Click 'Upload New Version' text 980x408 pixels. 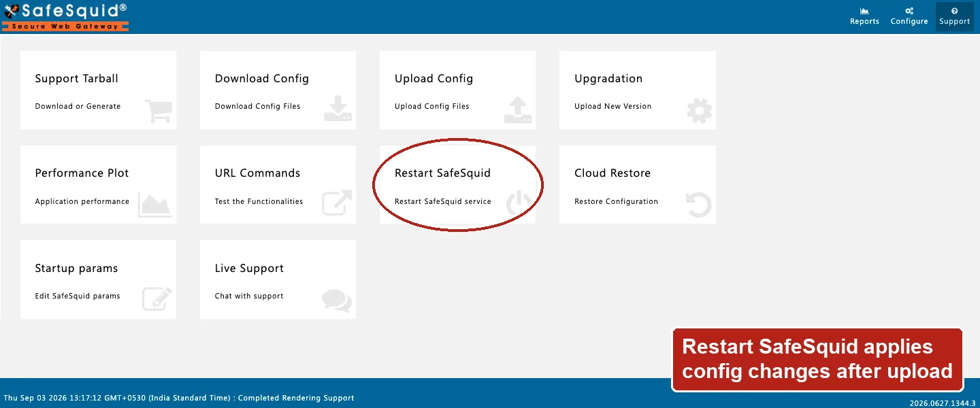612,106
